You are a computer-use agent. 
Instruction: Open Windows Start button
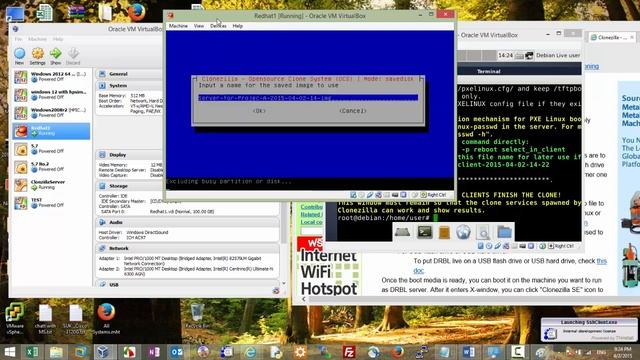[10, 352]
